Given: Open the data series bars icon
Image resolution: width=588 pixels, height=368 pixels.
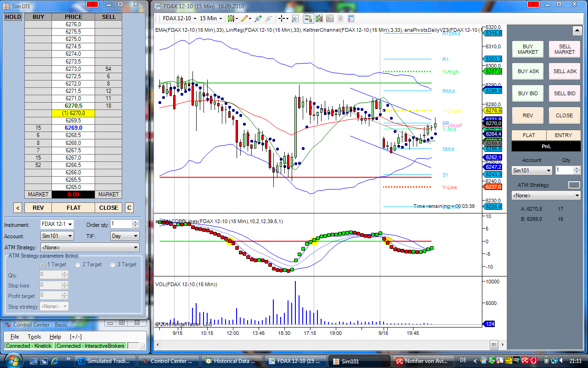Looking at the screenshot, I should pos(319,18).
